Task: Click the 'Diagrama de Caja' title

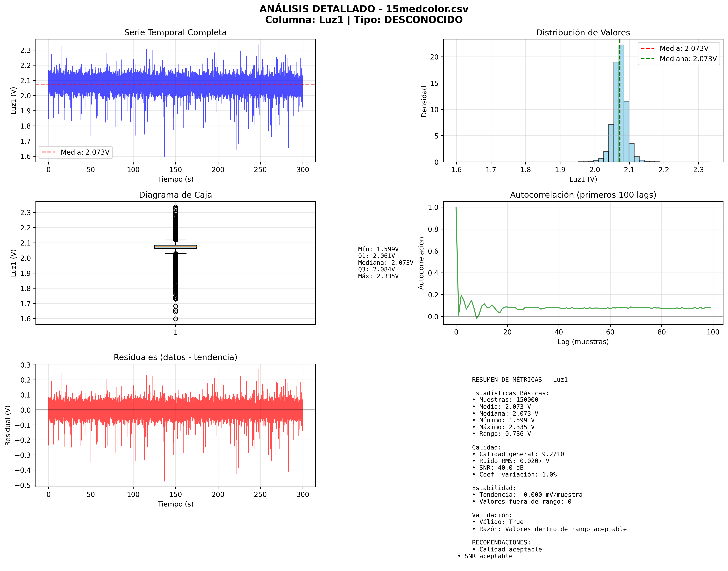Action: coord(175,195)
